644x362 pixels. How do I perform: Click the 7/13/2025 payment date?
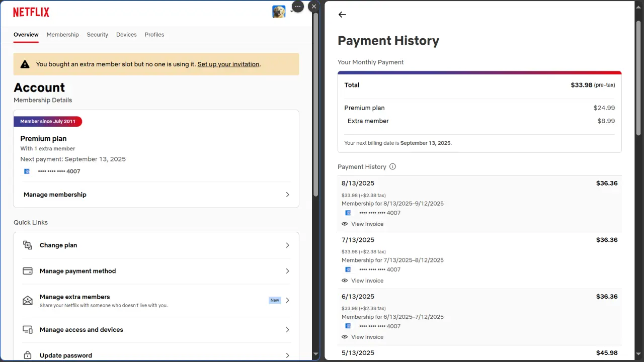point(358,240)
